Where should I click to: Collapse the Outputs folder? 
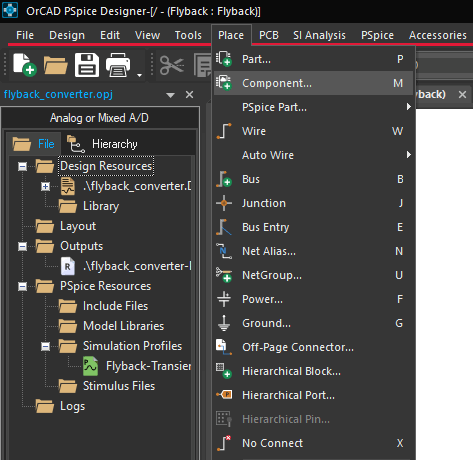[22, 246]
